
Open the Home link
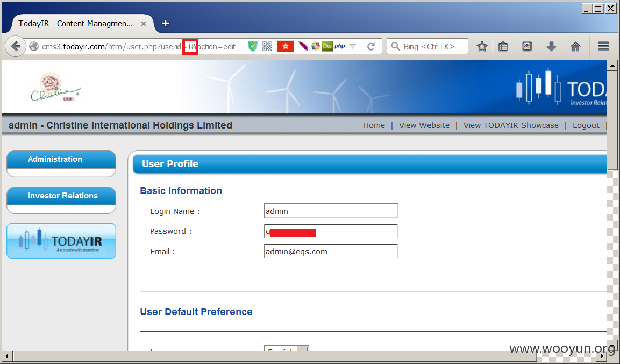pyautogui.click(x=374, y=125)
